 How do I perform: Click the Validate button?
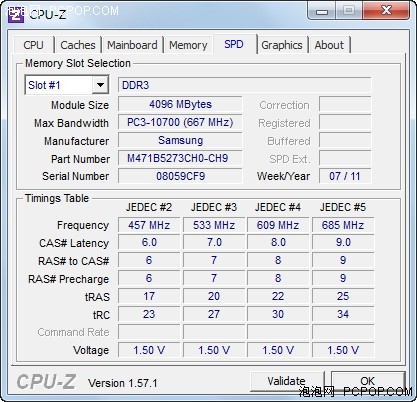tap(286, 381)
